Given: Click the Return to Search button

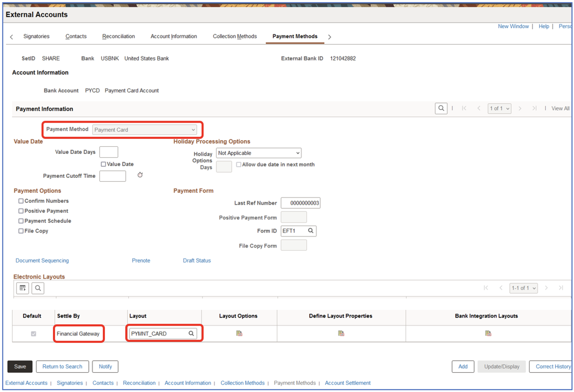Looking at the screenshot, I should coord(62,367).
